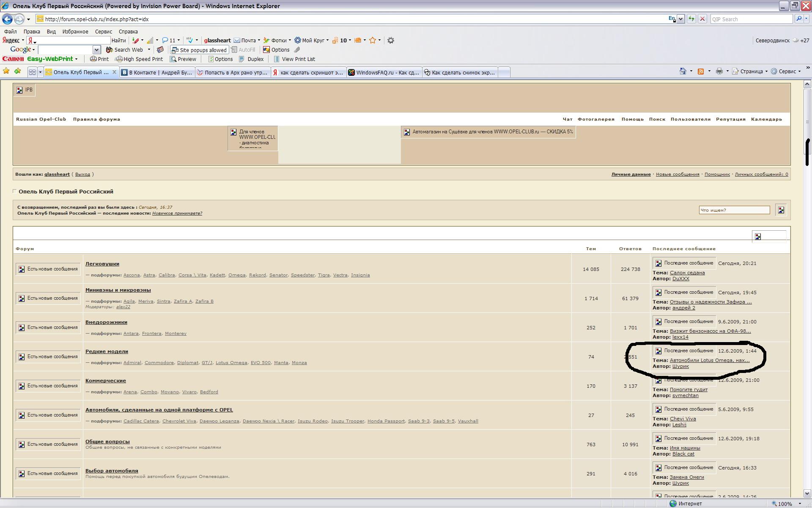Viewport: 812px width, 508px height.
Task: Open Yandex Фотки button
Action: 275,40
